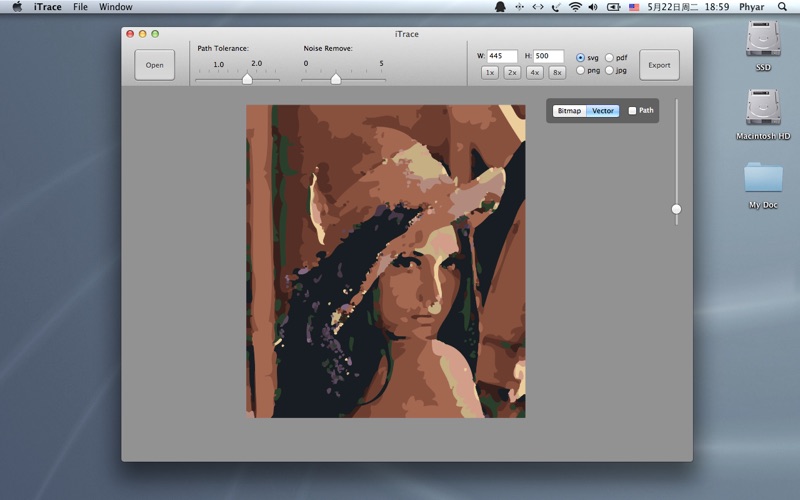Click the width W input field
This screenshot has height=500, width=800.
click(502, 56)
